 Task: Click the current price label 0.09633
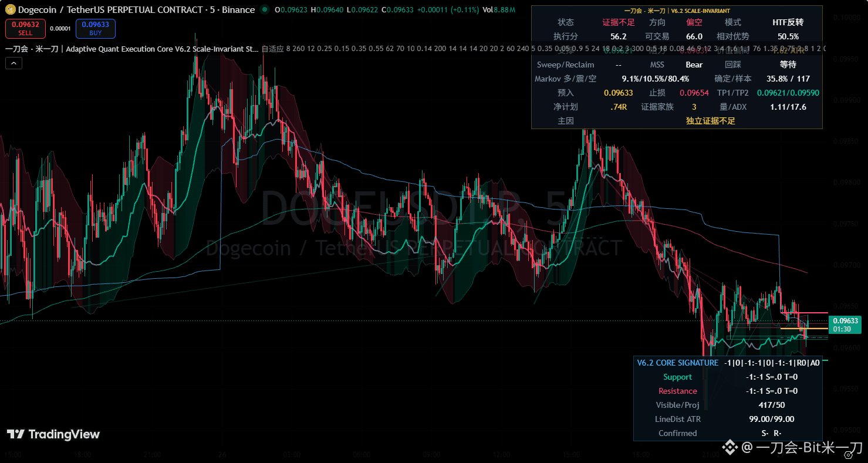click(845, 325)
